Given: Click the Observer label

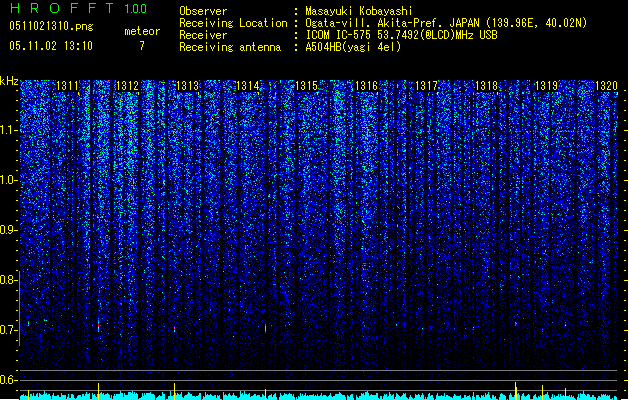Looking at the screenshot, I should [x=203, y=11].
